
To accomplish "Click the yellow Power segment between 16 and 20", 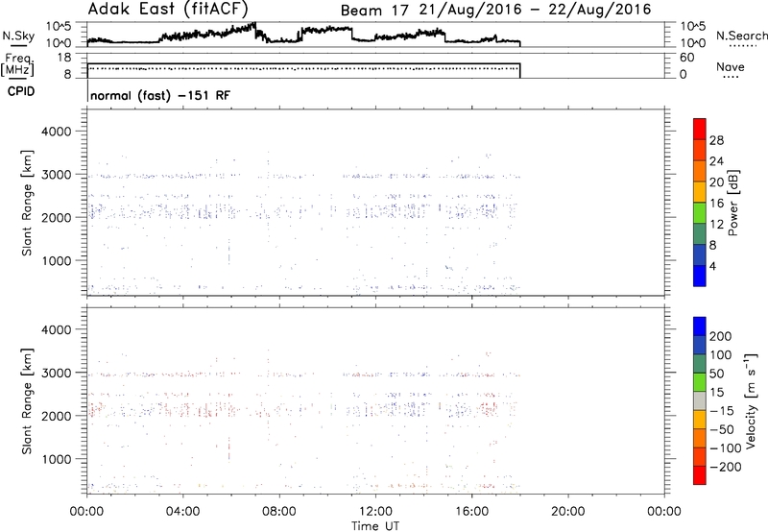I will [700, 192].
